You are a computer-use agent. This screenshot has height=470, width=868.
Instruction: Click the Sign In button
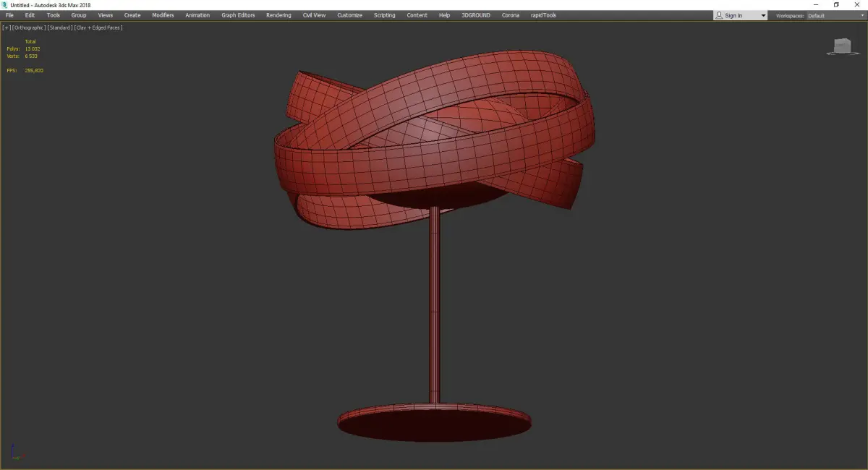pos(734,15)
